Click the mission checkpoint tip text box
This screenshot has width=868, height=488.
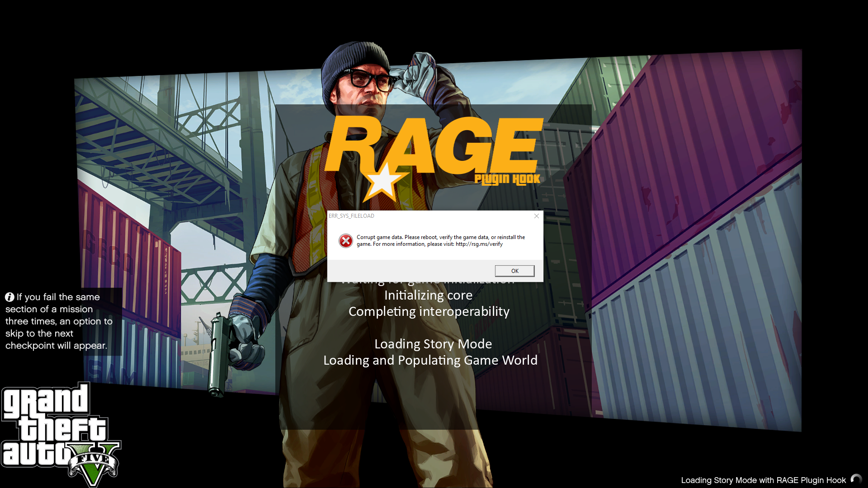[59, 321]
